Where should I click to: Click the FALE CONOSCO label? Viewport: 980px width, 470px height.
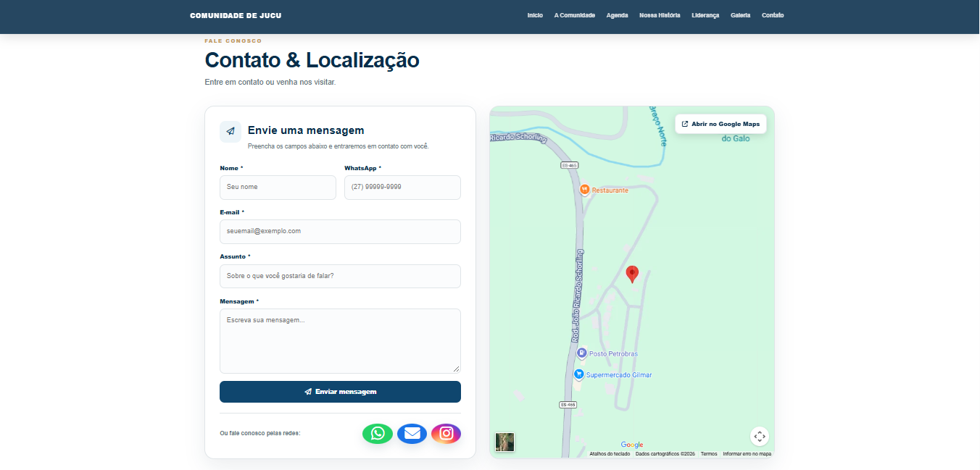coord(233,41)
